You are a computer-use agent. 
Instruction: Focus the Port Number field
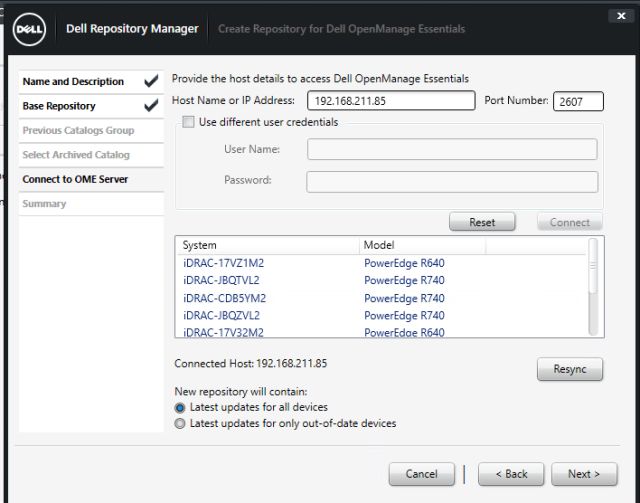[x=578, y=101]
